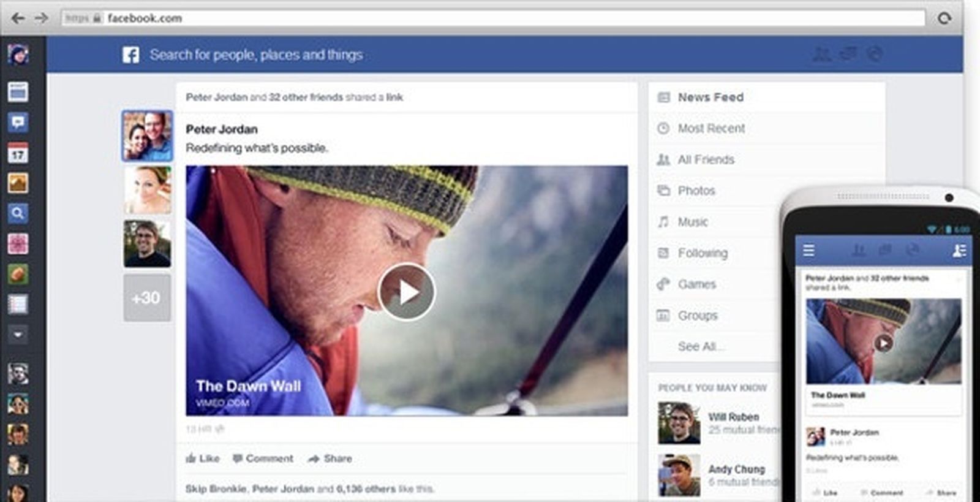Open friend requests icon in desktop blue bar
This screenshot has width=980, height=502.
pyautogui.click(x=822, y=55)
